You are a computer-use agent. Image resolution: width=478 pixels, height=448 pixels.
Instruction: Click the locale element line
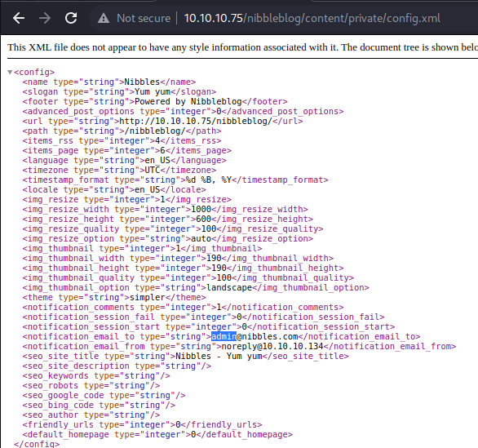tap(114, 189)
